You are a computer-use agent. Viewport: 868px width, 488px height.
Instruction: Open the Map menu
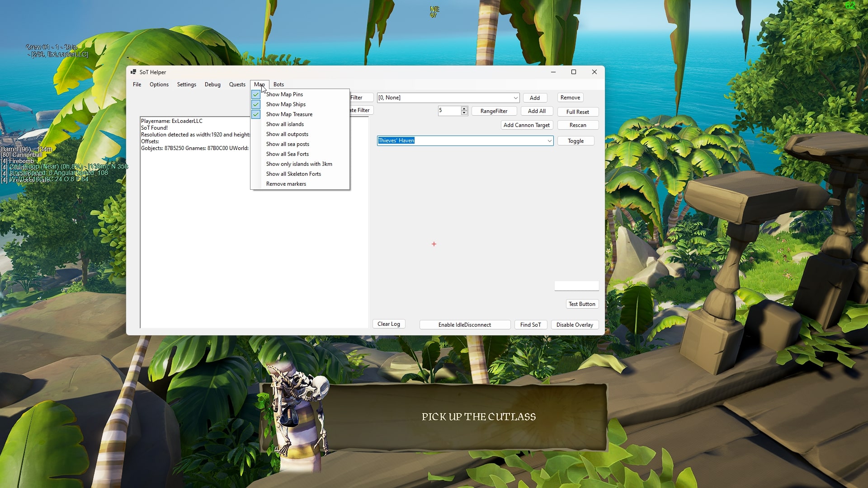point(259,84)
